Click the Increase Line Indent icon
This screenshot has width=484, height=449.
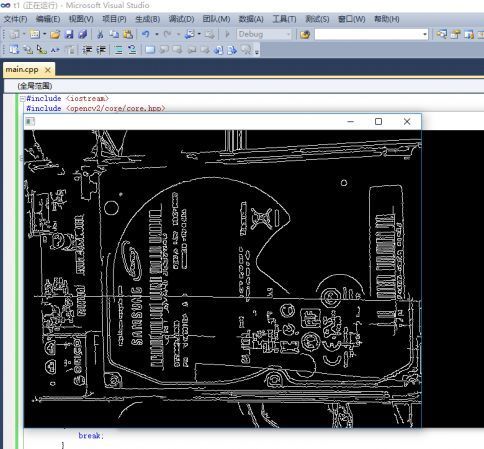[101, 50]
